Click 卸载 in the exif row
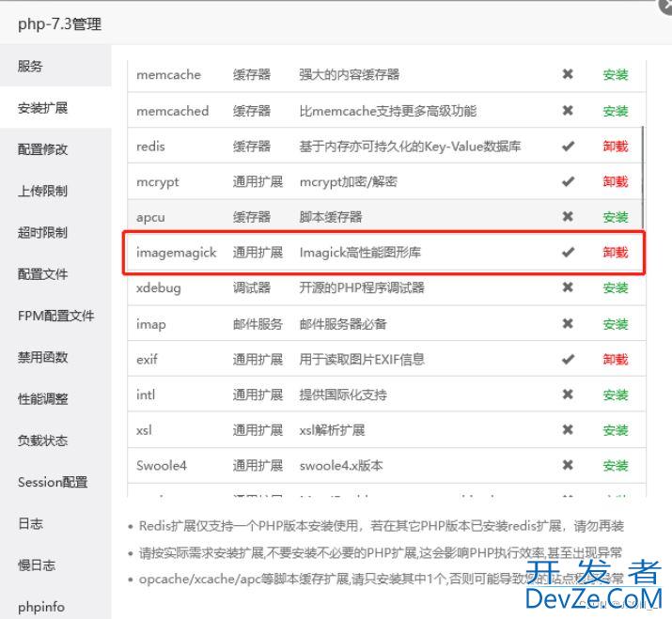Image resolution: width=672 pixels, height=619 pixels. (x=616, y=360)
